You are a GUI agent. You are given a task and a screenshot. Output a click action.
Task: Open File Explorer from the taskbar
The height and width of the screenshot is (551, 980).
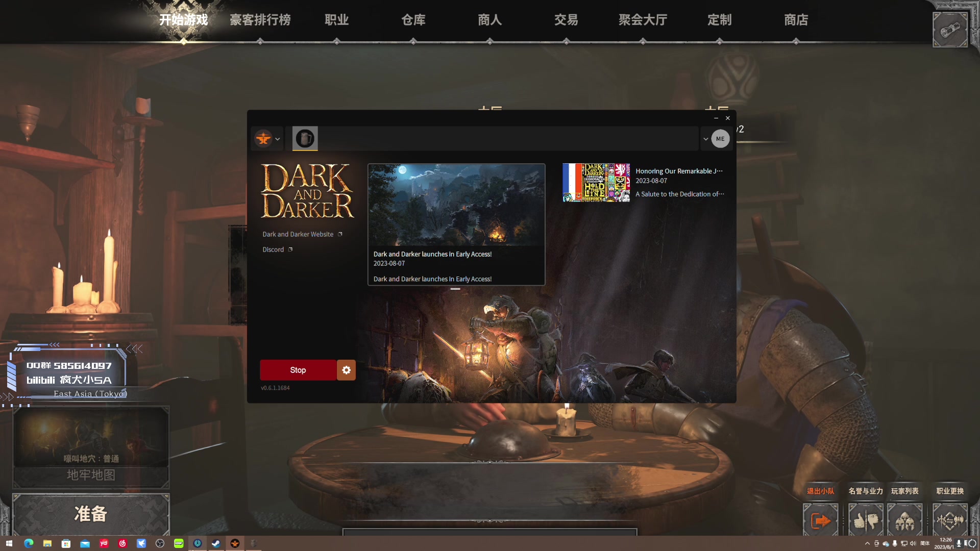point(47,543)
